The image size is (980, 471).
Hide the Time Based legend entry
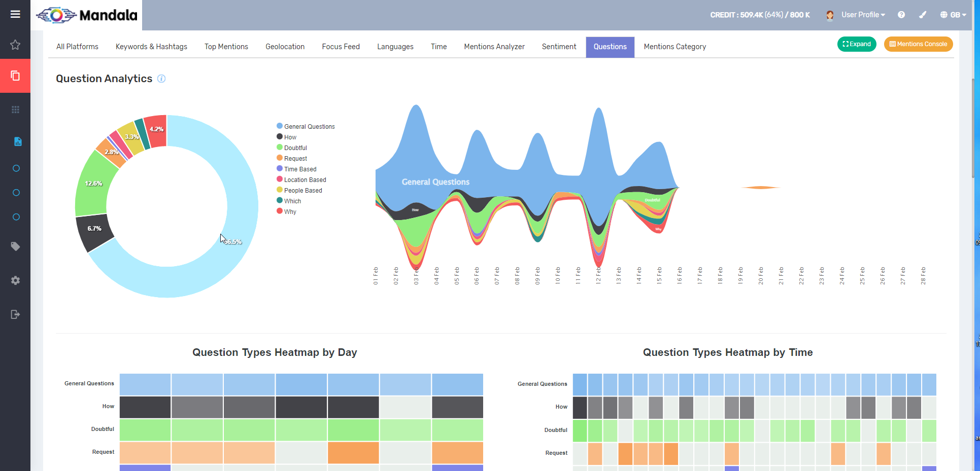300,169
